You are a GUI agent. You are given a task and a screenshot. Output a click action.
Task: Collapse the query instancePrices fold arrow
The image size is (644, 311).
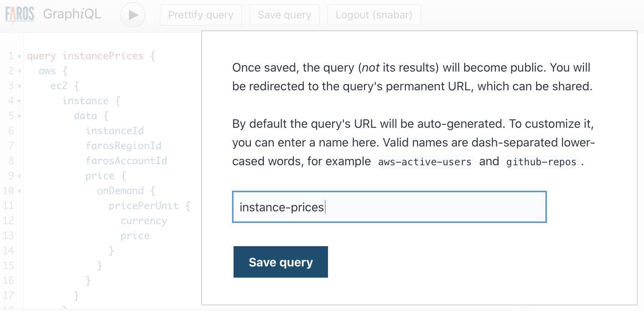[19, 57]
